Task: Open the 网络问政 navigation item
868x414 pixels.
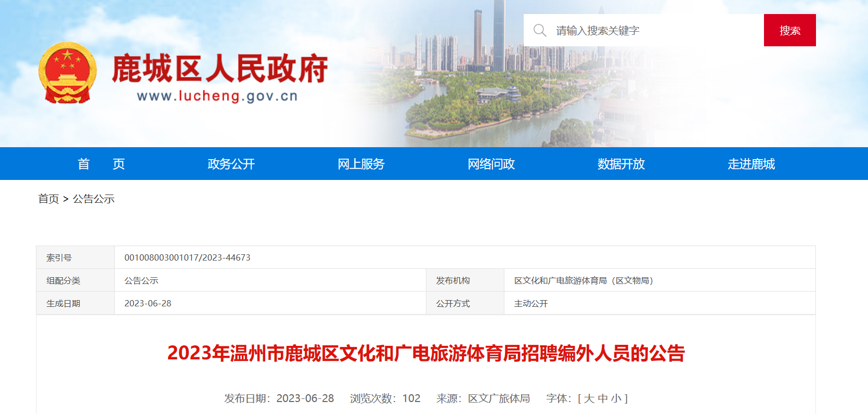Action: point(491,164)
